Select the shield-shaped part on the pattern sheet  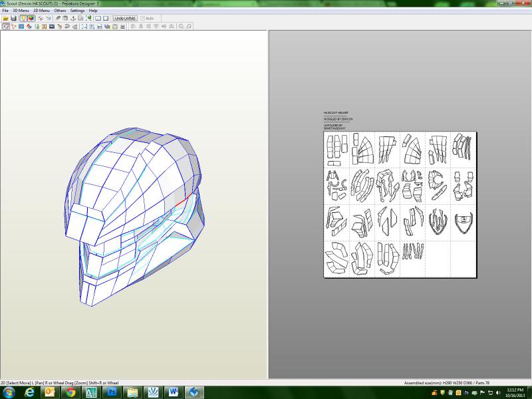point(463,222)
